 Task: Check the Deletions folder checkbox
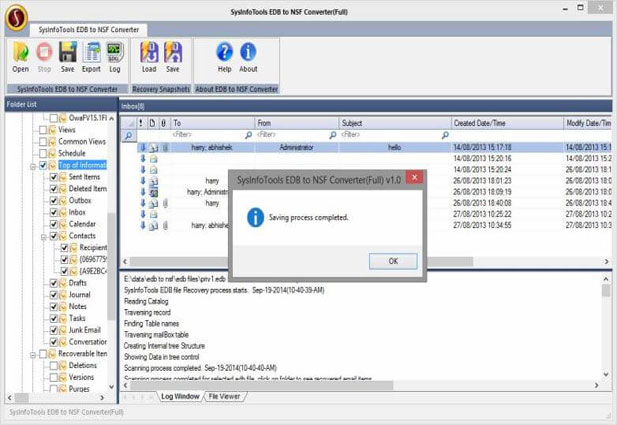point(54,366)
